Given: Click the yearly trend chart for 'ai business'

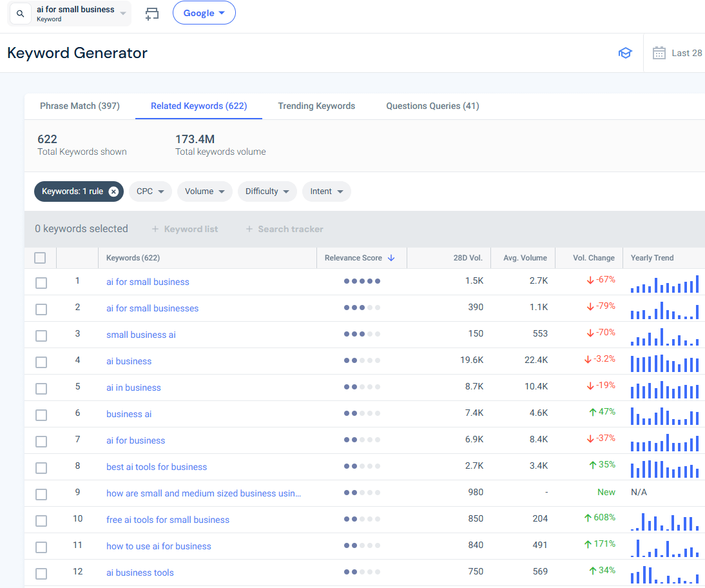Looking at the screenshot, I should tap(664, 362).
